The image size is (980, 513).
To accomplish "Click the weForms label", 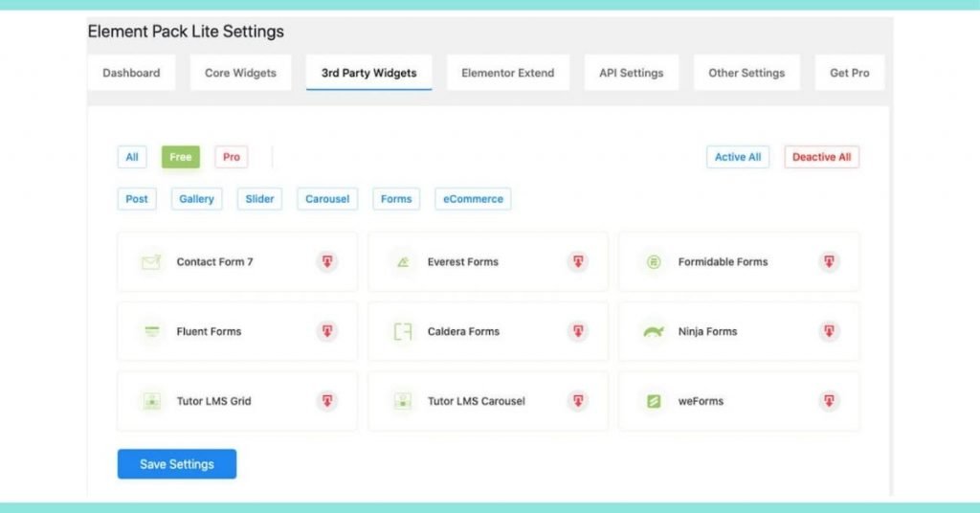I will click(701, 400).
